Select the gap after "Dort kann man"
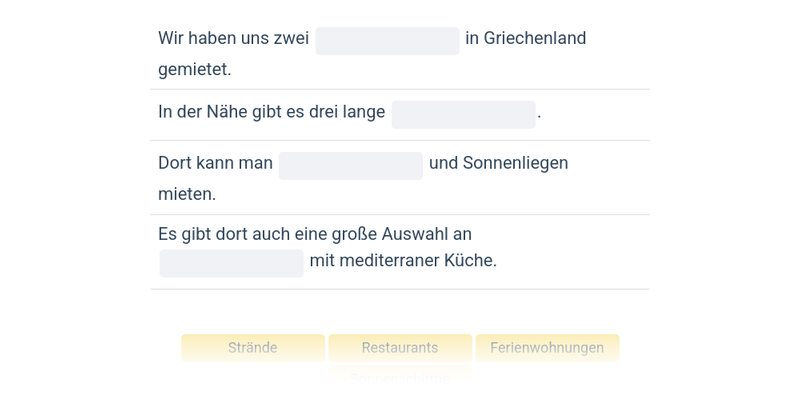Screen dimensions: 800x400 tap(350, 165)
